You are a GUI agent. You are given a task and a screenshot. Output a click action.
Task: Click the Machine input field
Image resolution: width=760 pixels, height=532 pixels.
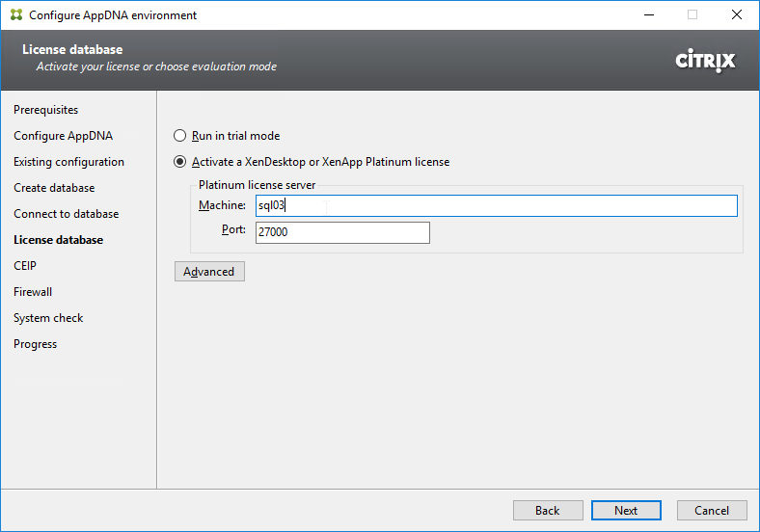(x=496, y=206)
